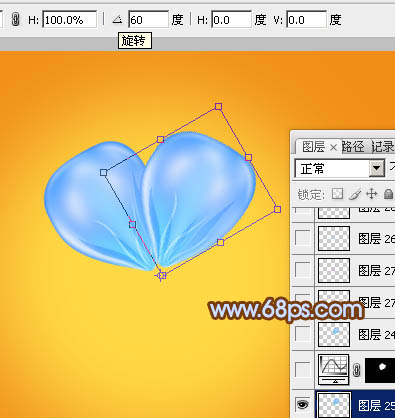This screenshot has width=395, height=418.
Task: Toggle the maintain aspect ratio chain icon
Action: (x=15, y=20)
